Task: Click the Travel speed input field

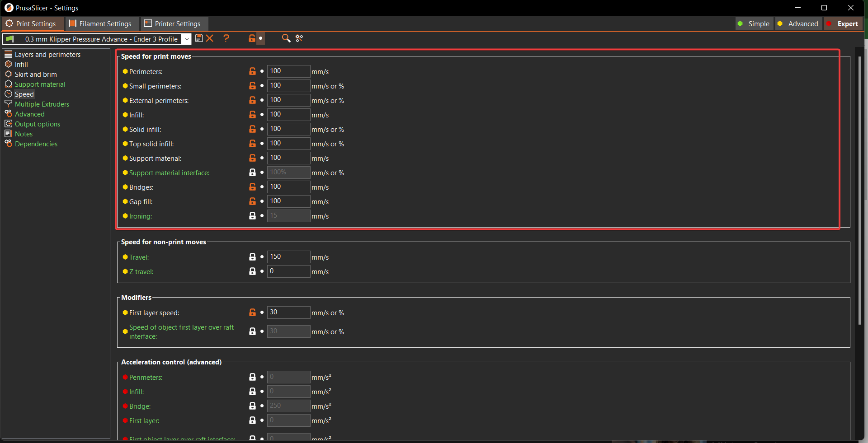Action: [x=288, y=257]
